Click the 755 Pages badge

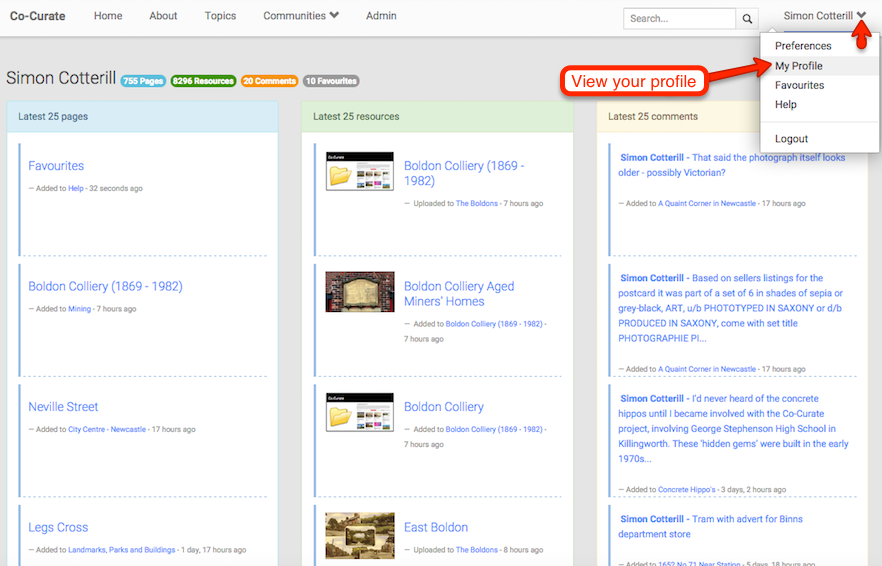143,81
